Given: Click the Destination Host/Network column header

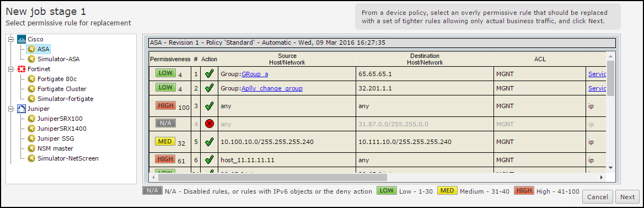Looking at the screenshot, I should coord(425,59).
